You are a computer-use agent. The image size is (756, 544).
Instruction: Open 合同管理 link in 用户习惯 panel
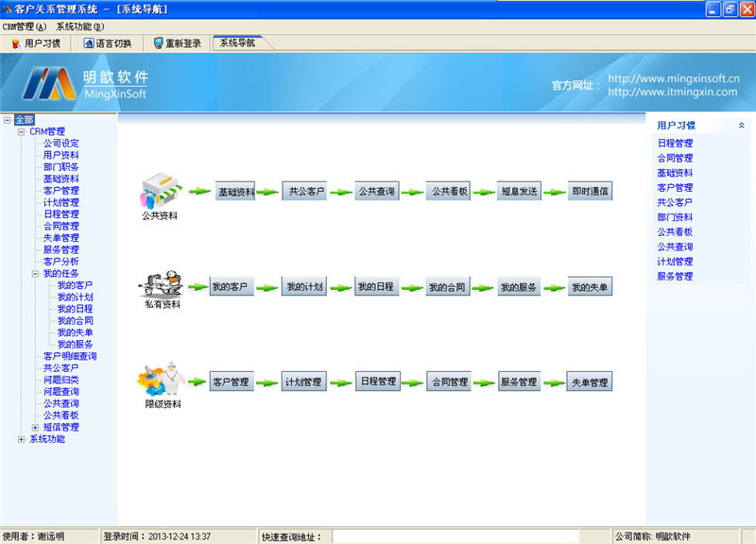(x=675, y=158)
